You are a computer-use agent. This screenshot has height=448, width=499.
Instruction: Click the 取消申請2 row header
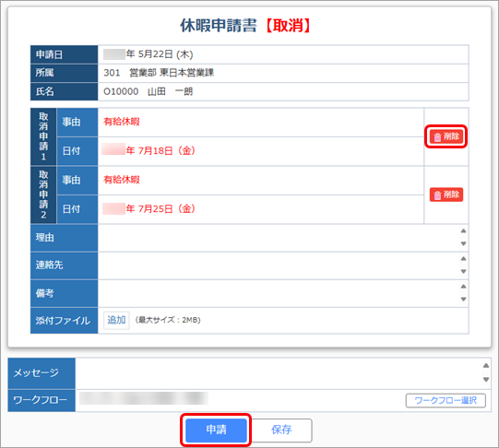(x=43, y=195)
